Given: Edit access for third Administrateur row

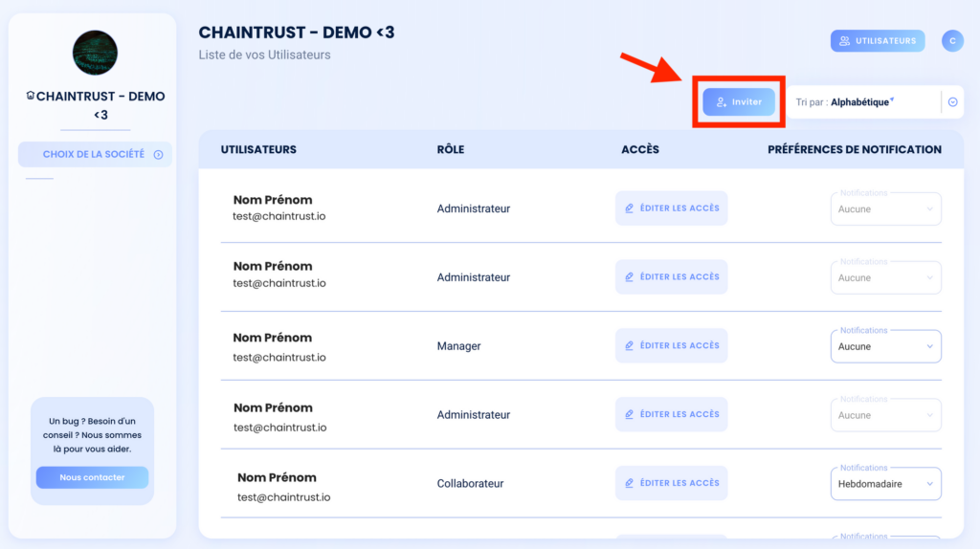Looking at the screenshot, I should (671, 414).
